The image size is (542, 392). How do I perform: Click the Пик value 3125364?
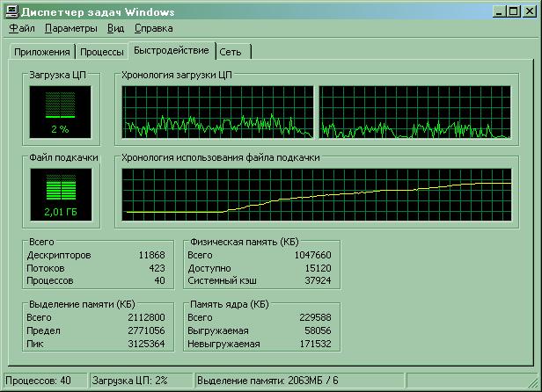[146, 344]
